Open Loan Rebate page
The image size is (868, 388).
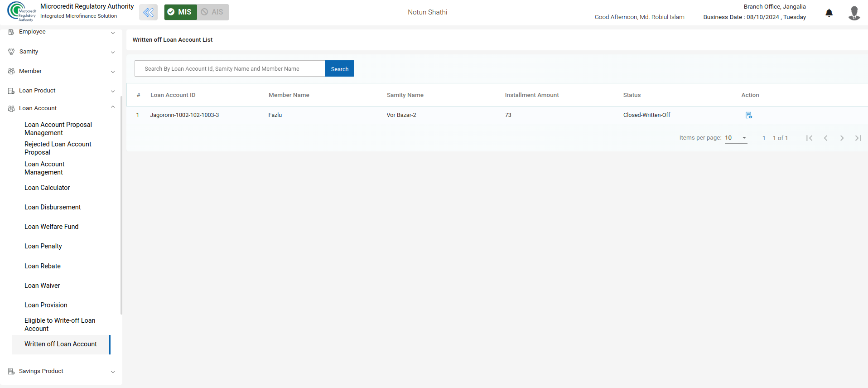(x=43, y=266)
